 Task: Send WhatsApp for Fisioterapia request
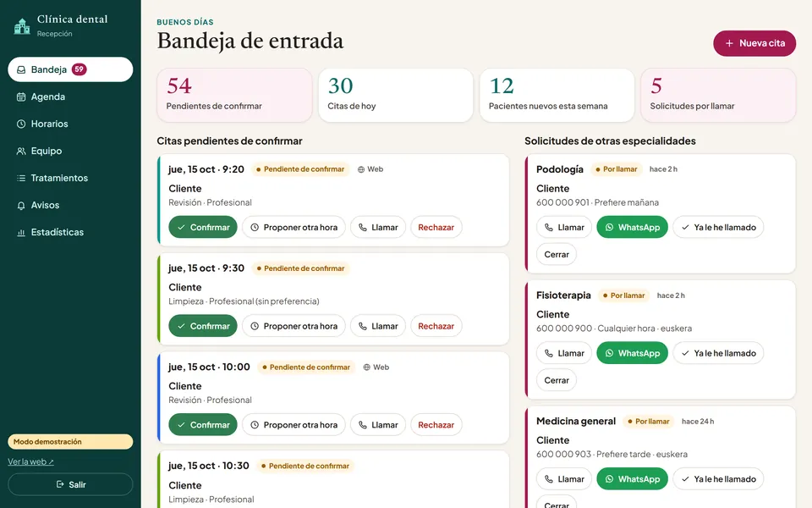(x=633, y=353)
